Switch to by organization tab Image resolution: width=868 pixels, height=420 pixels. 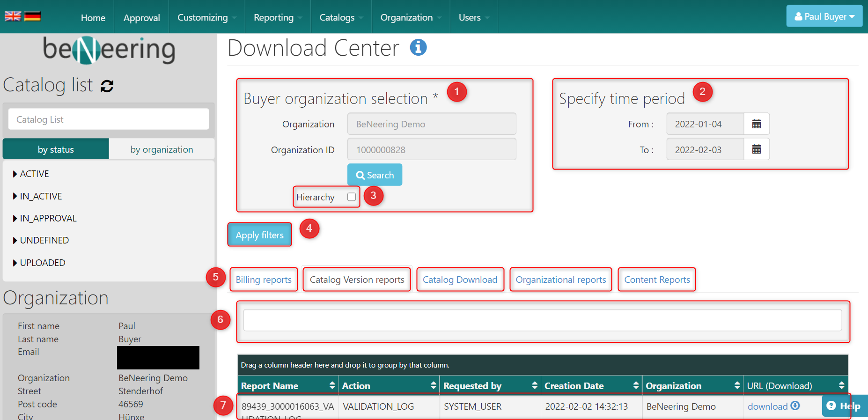point(162,149)
